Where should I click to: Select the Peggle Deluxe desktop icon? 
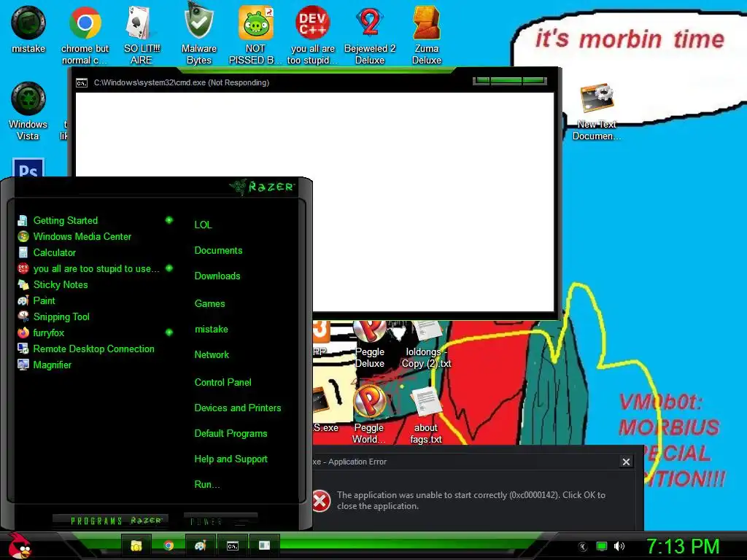370,344
